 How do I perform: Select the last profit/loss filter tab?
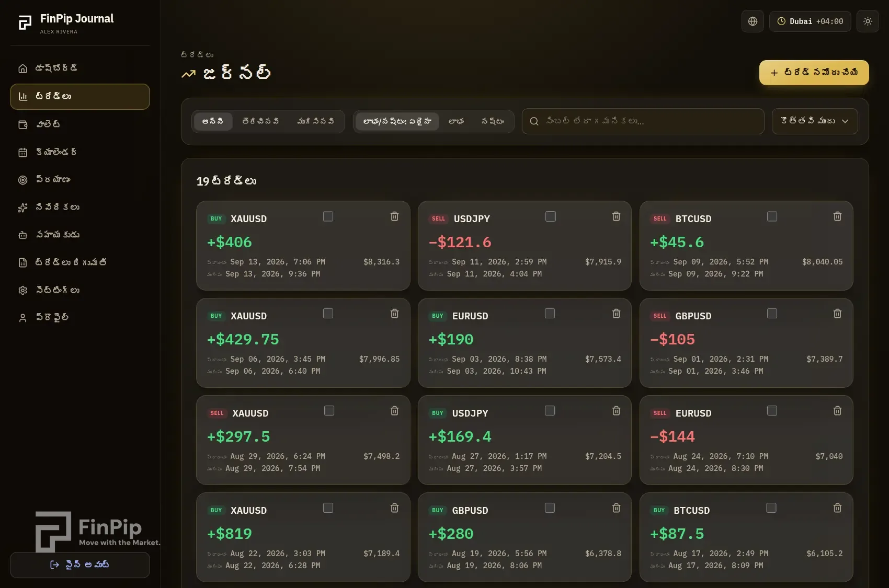coord(493,121)
